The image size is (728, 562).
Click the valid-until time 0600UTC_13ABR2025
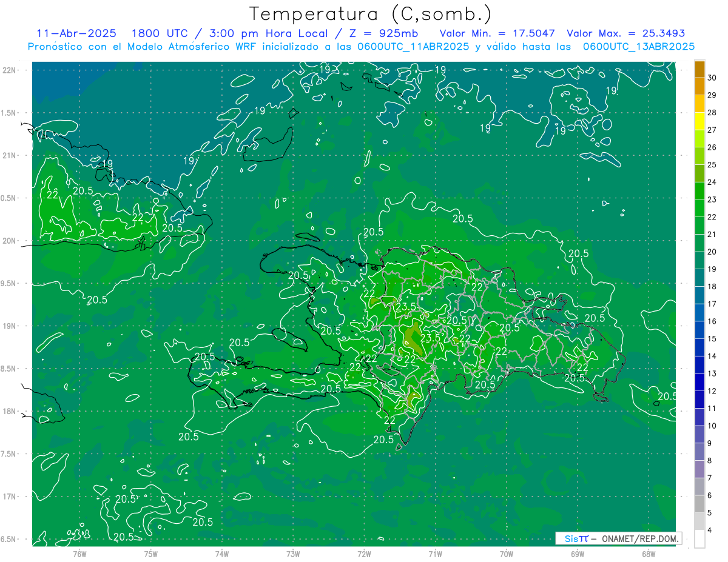click(639, 47)
